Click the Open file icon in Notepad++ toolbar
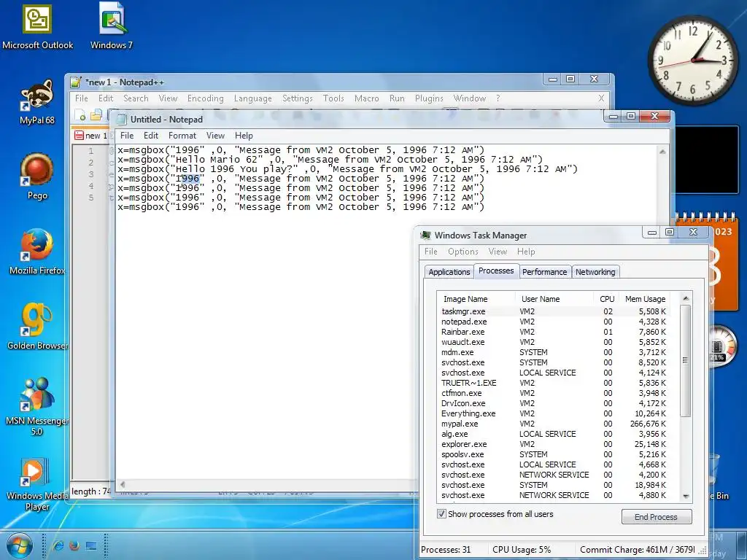The height and width of the screenshot is (560, 747). pos(96,114)
